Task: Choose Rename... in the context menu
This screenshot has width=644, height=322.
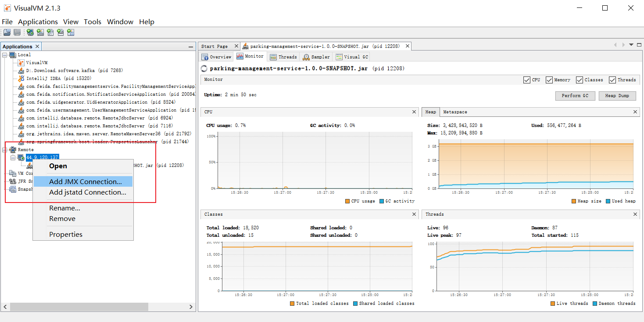Action: pos(83,208)
